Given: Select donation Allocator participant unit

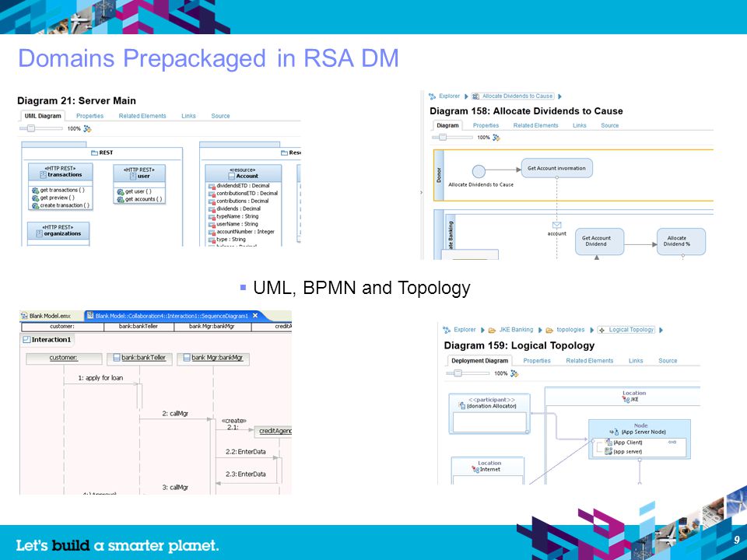Looking at the screenshot, I should pos(489,413).
